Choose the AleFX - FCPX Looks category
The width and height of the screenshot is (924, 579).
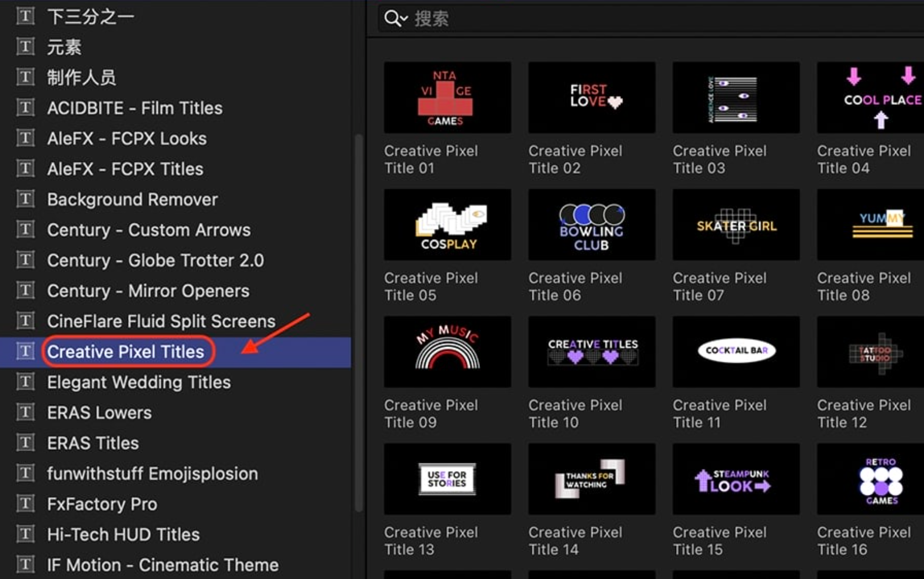coord(127,138)
